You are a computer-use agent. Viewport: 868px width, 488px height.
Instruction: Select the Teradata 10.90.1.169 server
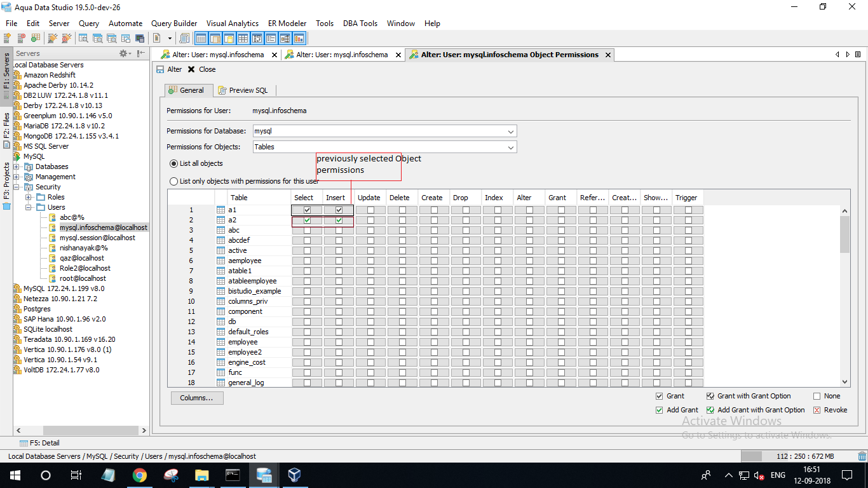point(69,339)
